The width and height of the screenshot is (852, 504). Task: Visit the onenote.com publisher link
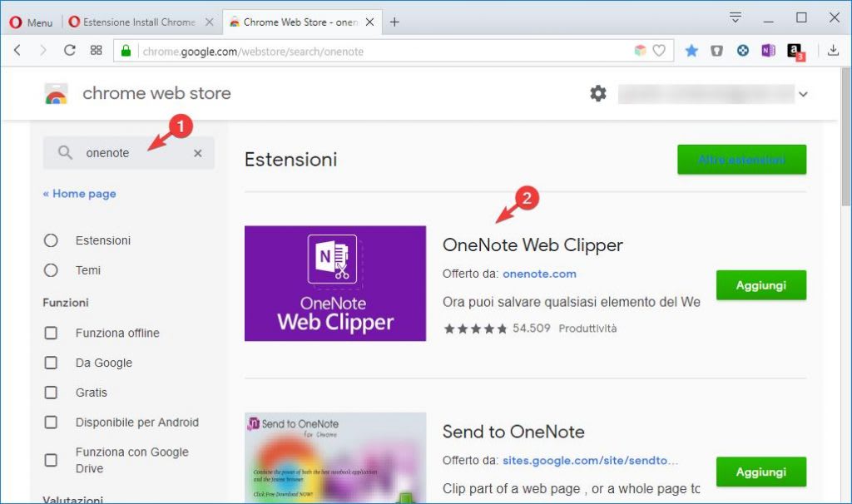pos(539,274)
